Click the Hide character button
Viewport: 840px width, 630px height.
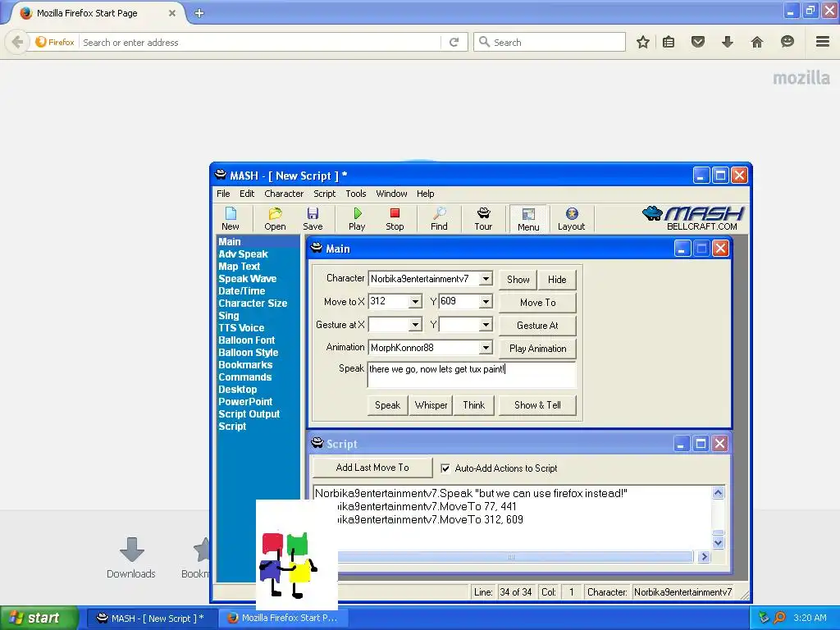coord(557,280)
